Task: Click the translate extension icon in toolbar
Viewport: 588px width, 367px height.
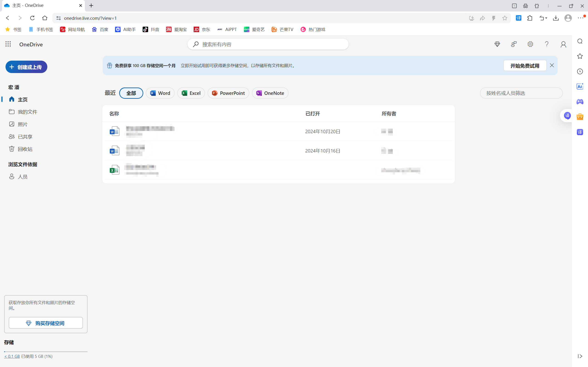Action: [x=518, y=18]
